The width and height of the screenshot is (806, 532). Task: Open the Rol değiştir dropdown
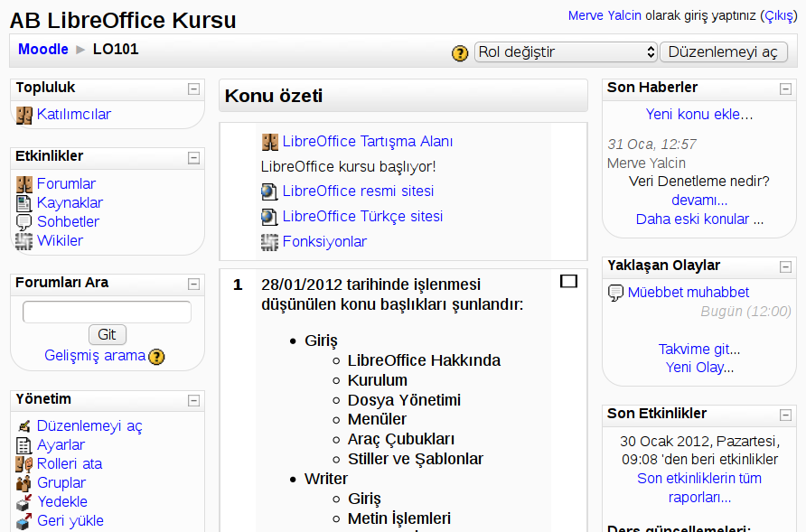click(566, 52)
